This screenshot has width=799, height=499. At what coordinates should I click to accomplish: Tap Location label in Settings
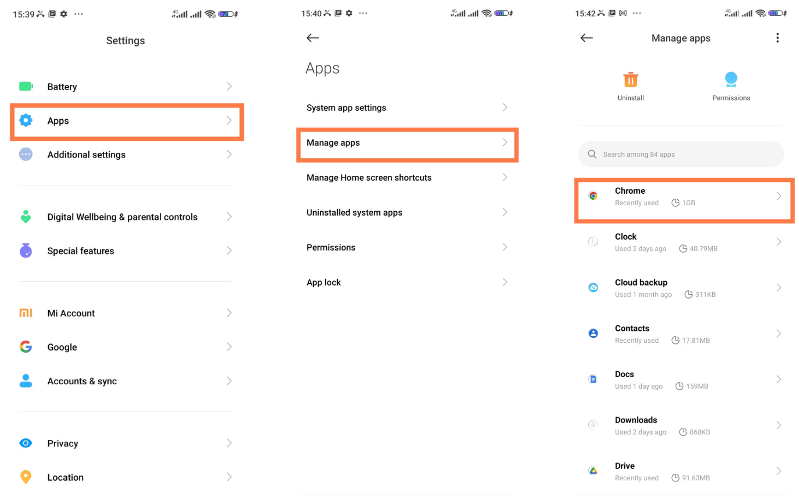point(65,478)
